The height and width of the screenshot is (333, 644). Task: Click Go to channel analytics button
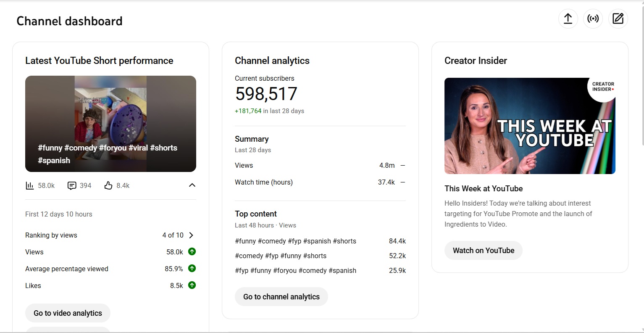tap(281, 297)
